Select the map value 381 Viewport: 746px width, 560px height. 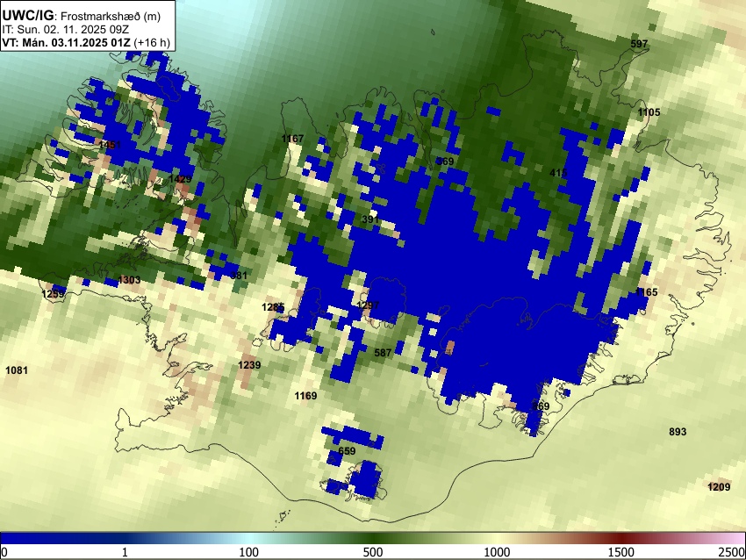[239, 275]
